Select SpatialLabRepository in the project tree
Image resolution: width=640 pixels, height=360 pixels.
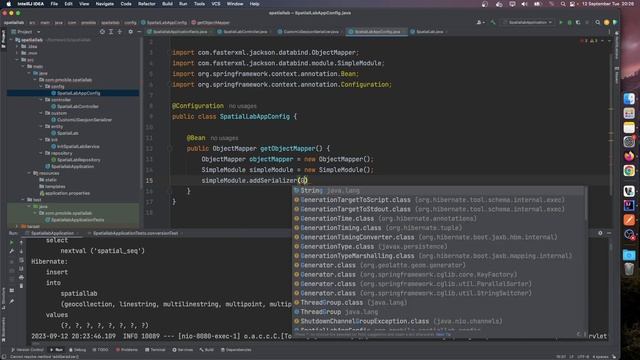[x=78, y=160]
